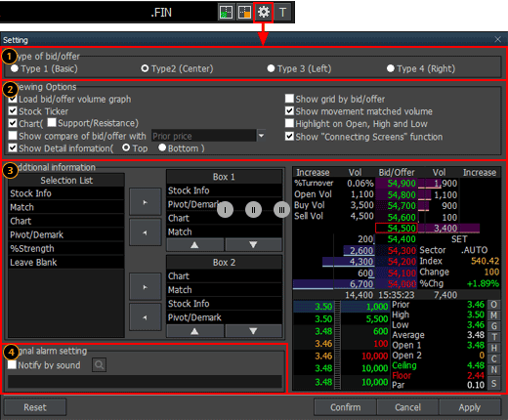The image size is (508, 420).
Task: Click the O side tab in preview
Action: pyautogui.click(x=493, y=305)
